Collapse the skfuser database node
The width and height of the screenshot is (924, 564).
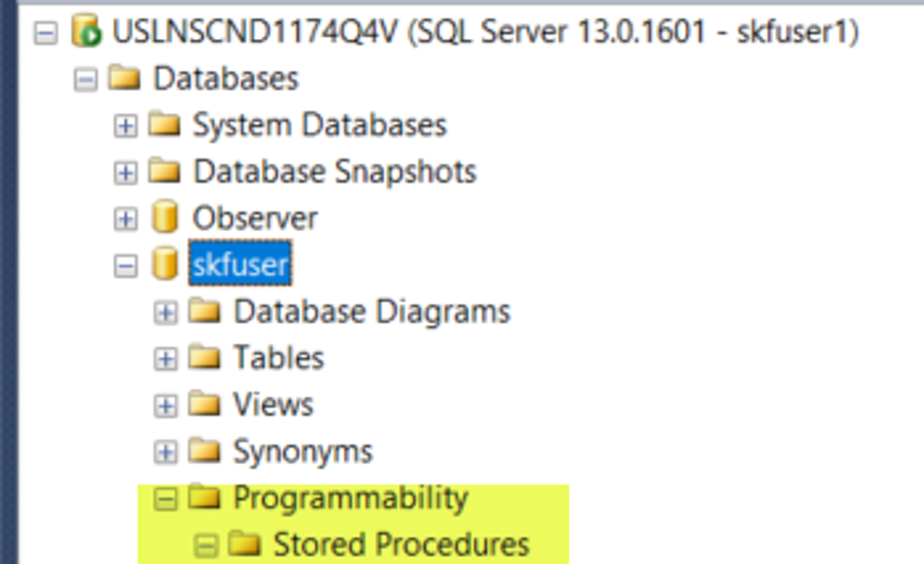126,265
